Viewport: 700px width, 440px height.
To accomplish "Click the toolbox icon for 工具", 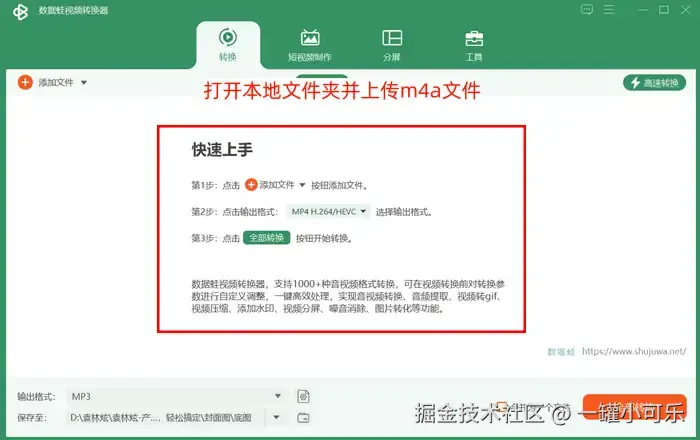I will coord(474,38).
